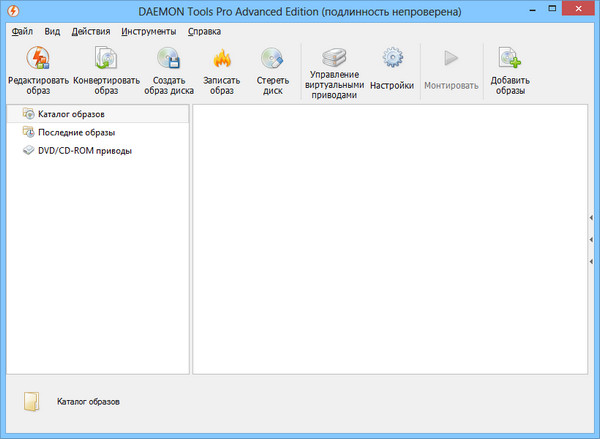Open the Файл menu
The image size is (600, 439).
pos(23,31)
